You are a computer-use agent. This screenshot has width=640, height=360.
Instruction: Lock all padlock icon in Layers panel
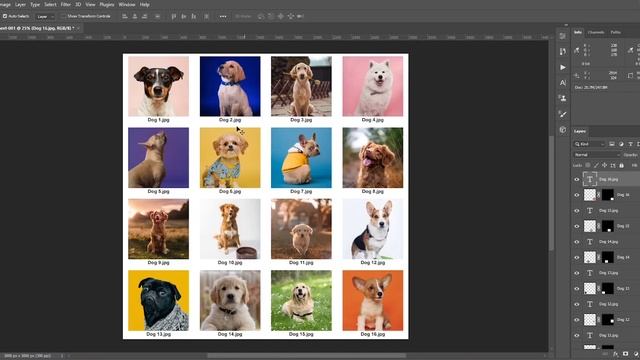coord(622,165)
